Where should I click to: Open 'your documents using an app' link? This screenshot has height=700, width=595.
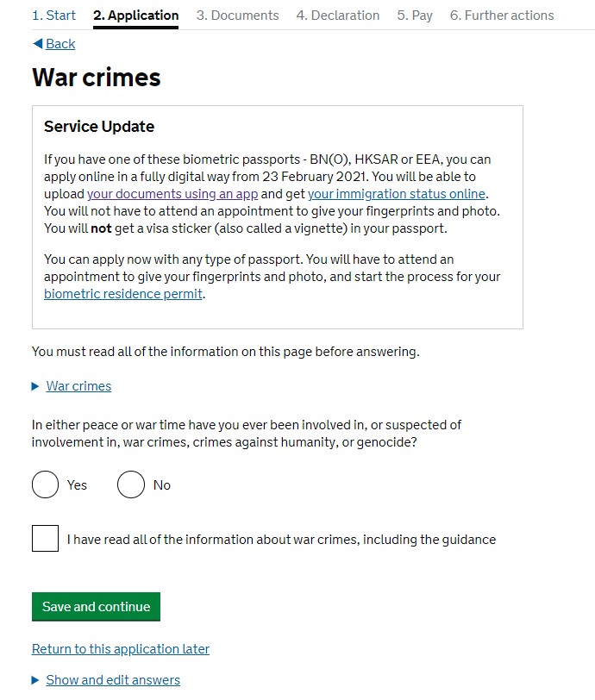coord(172,194)
